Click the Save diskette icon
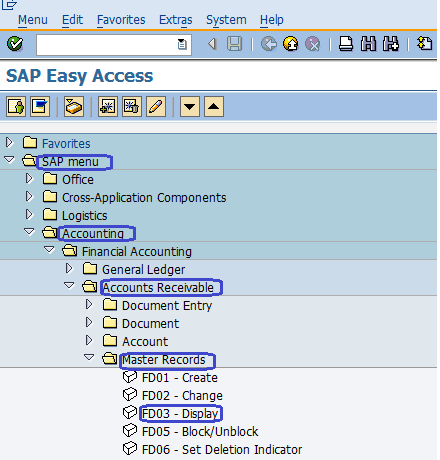This screenshot has height=460, width=440. (x=234, y=44)
